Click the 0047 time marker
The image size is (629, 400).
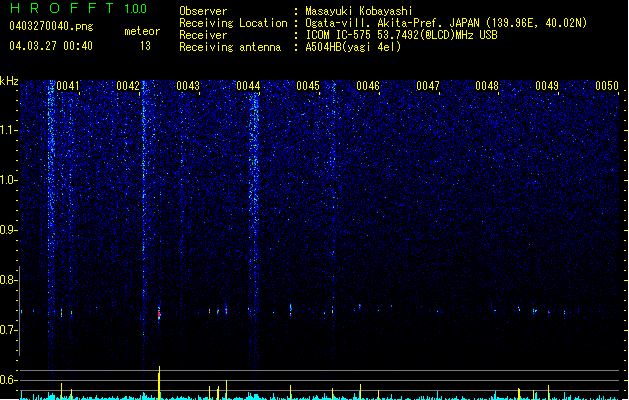pyautogui.click(x=428, y=86)
